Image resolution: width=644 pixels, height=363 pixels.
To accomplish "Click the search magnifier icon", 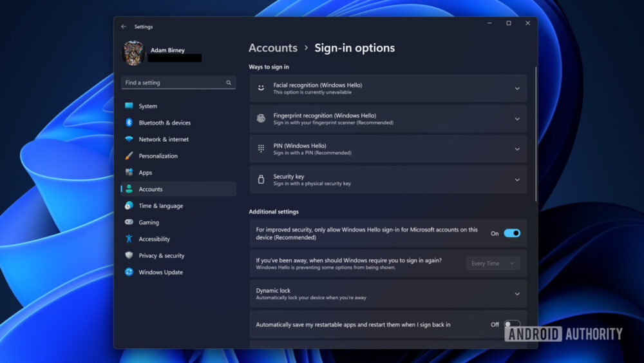I will click(x=229, y=83).
